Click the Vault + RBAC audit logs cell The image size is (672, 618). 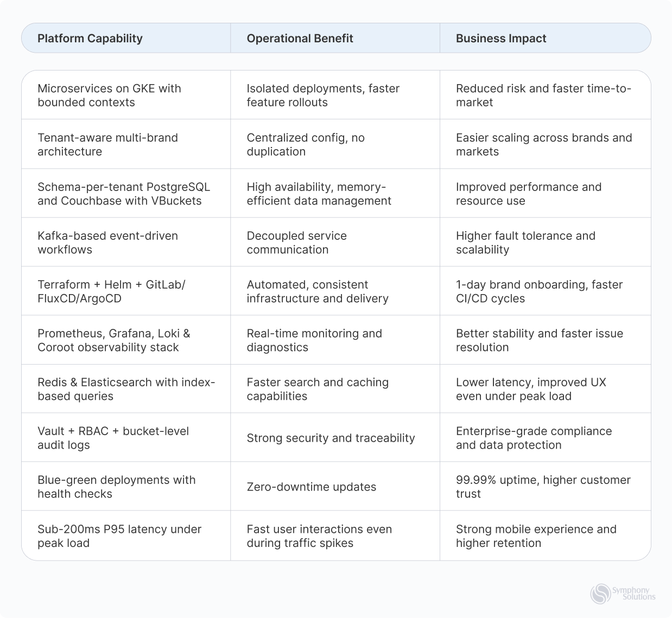click(126, 437)
